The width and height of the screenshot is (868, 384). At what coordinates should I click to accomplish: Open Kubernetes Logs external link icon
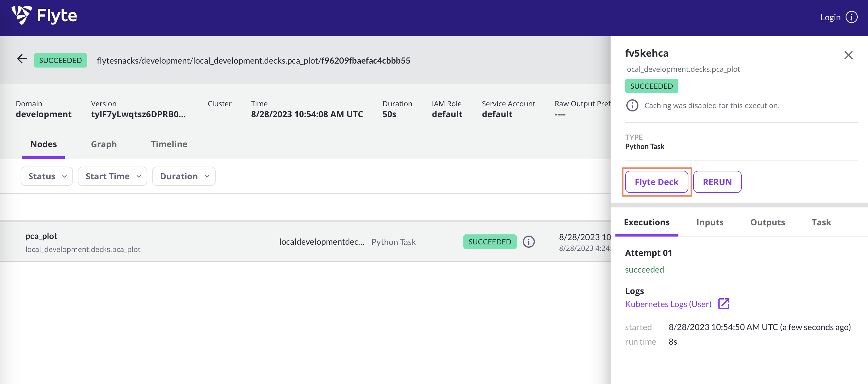(724, 303)
